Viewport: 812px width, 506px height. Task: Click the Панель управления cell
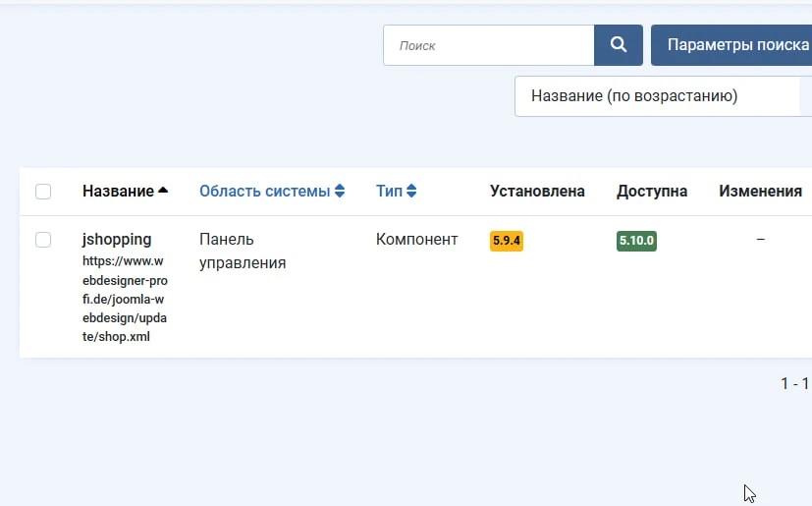243,251
